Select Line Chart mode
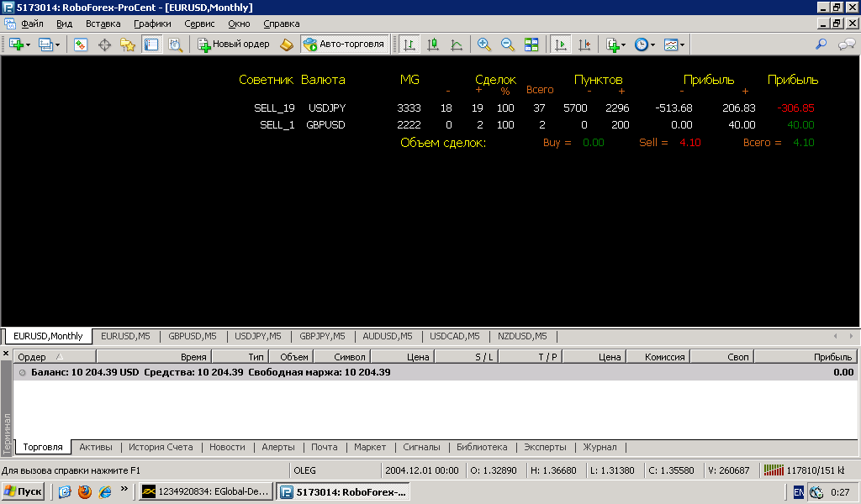The width and height of the screenshot is (861, 504). (457, 45)
